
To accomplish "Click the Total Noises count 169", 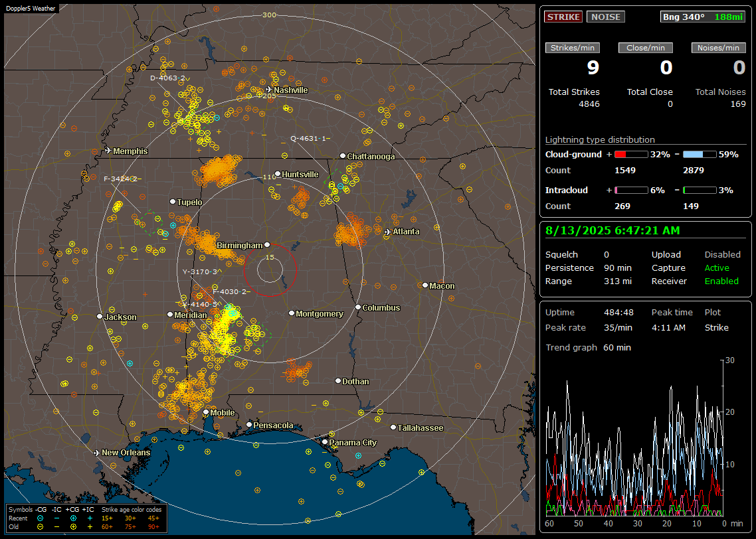I will [x=737, y=104].
